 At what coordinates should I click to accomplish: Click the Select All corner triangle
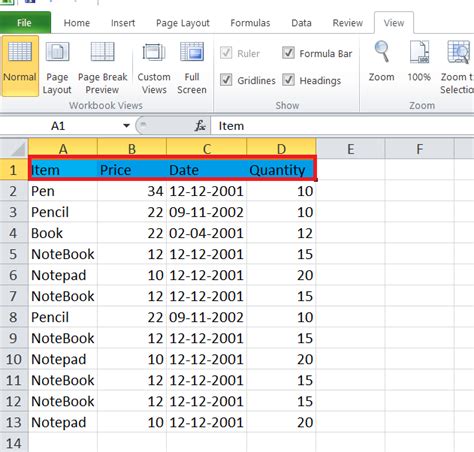pyautogui.click(x=14, y=149)
